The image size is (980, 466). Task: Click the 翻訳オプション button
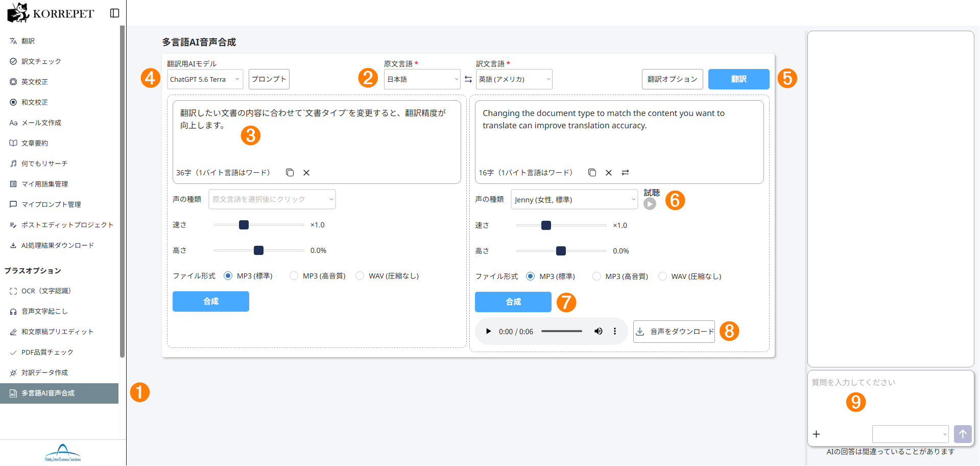coord(673,79)
